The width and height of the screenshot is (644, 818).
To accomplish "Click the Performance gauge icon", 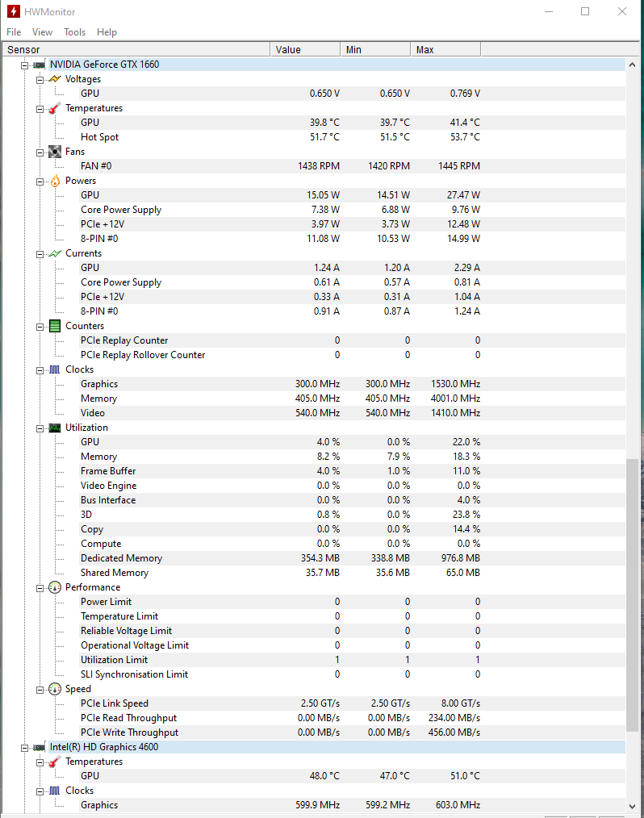I will (55, 587).
